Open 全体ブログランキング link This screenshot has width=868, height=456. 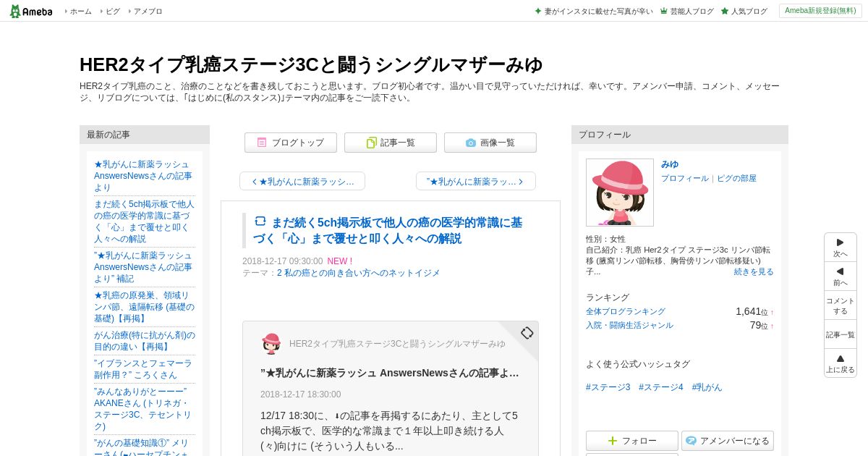tap(626, 311)
